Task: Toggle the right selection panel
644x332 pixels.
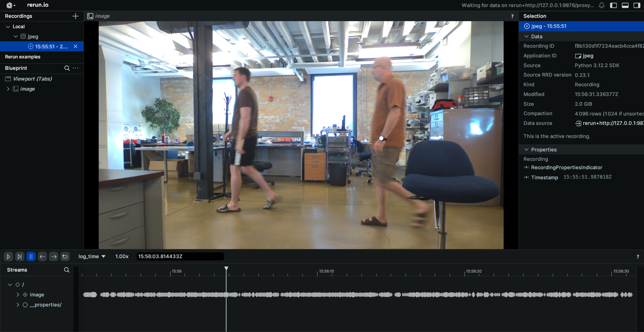Action: pyautogui.click(x=637, y=5)
